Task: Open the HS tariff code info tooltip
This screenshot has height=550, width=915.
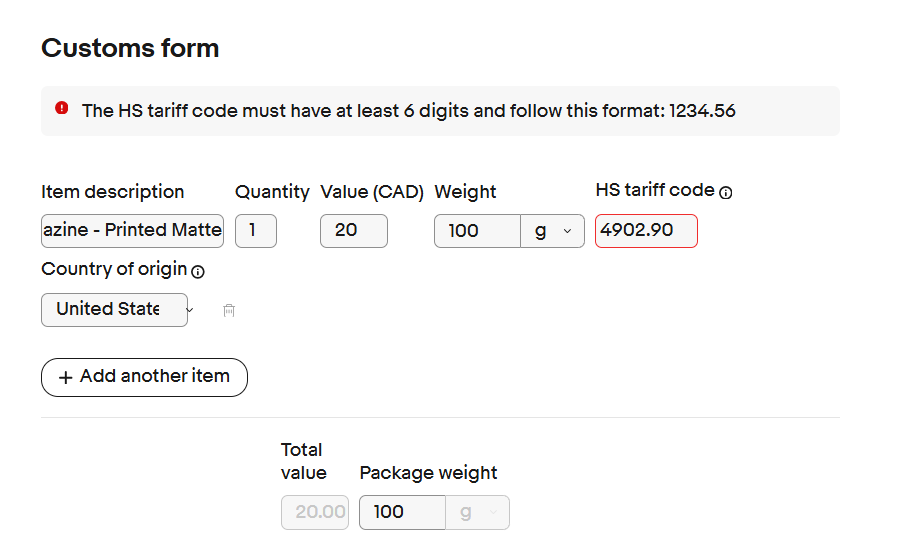Action: click(x=726, y=192)
